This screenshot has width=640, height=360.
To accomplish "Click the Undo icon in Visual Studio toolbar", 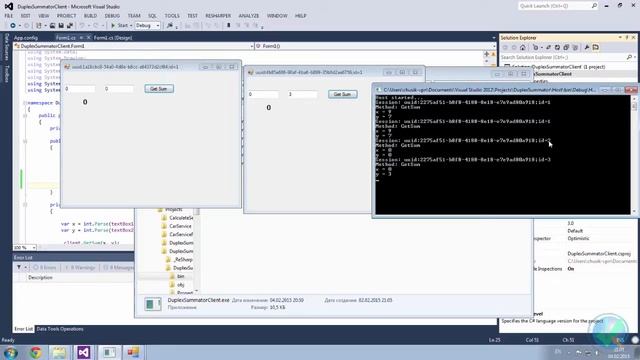I will [x=82, y=25].
